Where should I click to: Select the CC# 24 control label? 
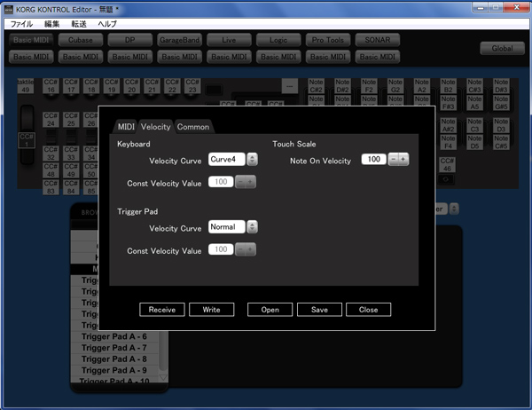[x=51, y=120]
